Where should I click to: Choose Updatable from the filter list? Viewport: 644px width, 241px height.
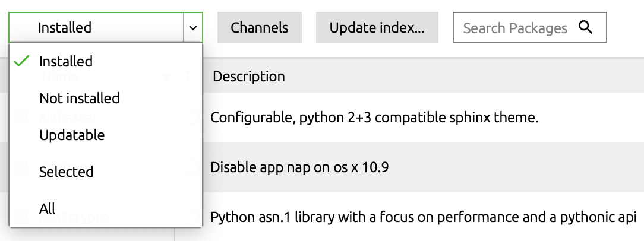(72, 135)
